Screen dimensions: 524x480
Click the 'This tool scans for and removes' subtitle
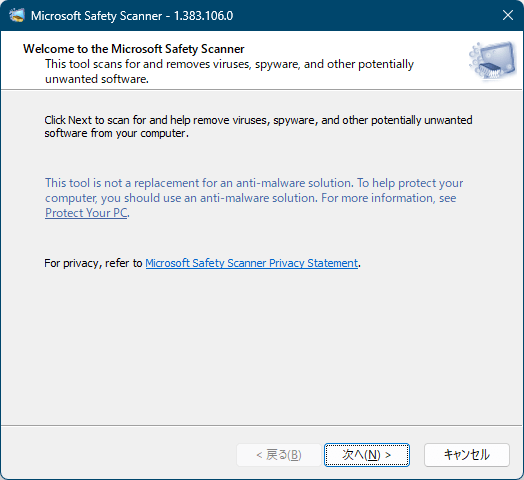click(x=229, y=64)
